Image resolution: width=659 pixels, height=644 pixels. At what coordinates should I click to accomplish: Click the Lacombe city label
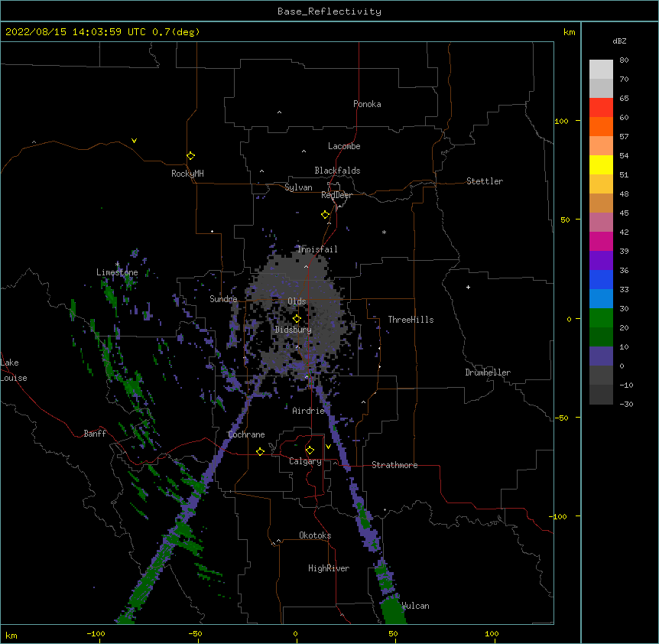tap(344, 146)
